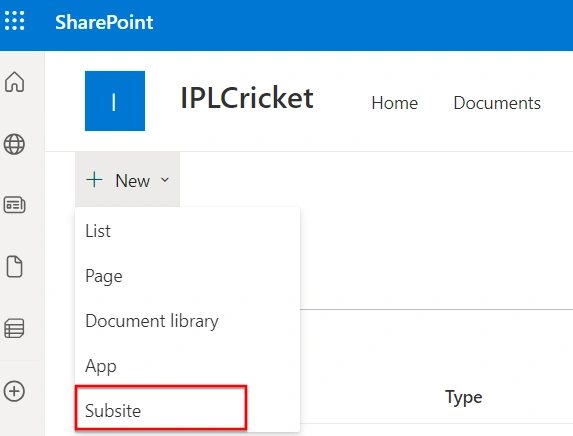Screen dimensions: 573x436
Task: Go to Home via sidebar house icon
Action: [15, 81]
